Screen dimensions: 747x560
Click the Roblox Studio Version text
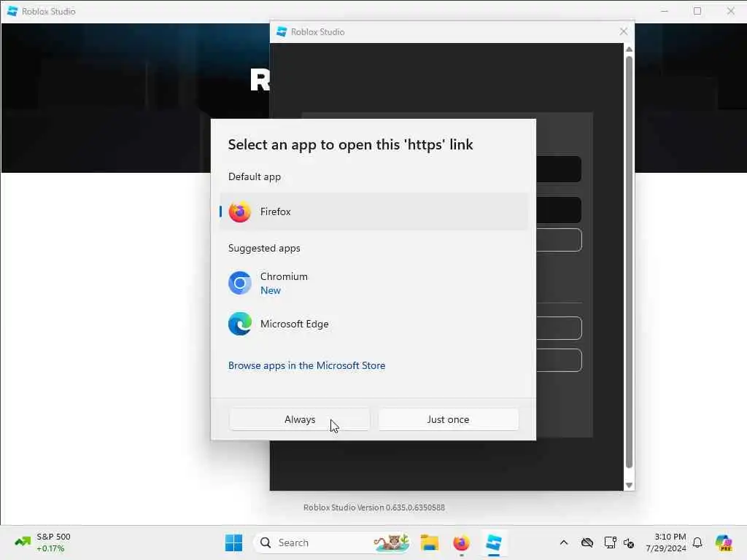(374, 507)
